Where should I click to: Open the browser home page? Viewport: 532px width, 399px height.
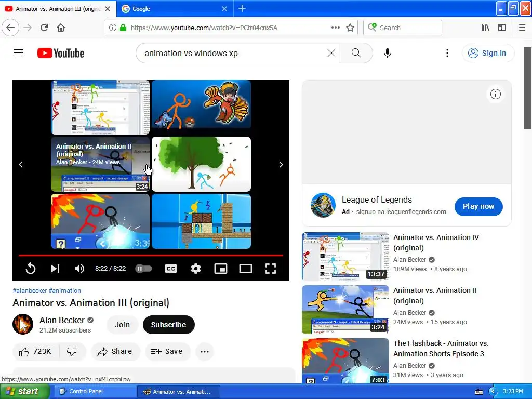pos(61,28)
